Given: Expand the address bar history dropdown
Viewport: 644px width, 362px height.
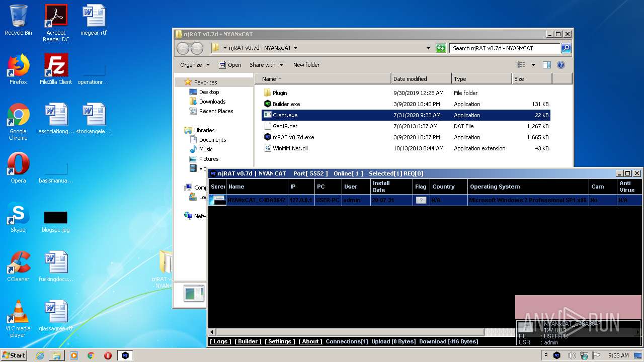Looking at the screenshot, I should click(x=428, y=48).
